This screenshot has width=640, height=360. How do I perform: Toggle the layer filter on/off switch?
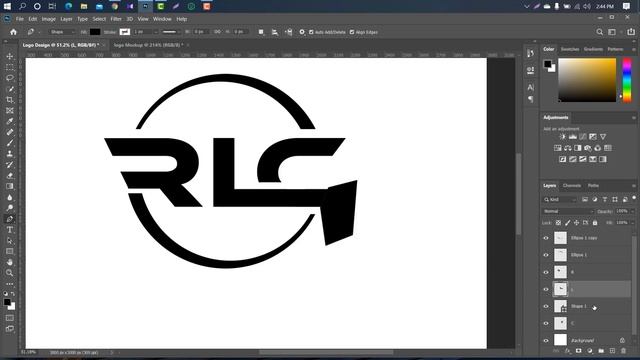(x=634, y=198)
